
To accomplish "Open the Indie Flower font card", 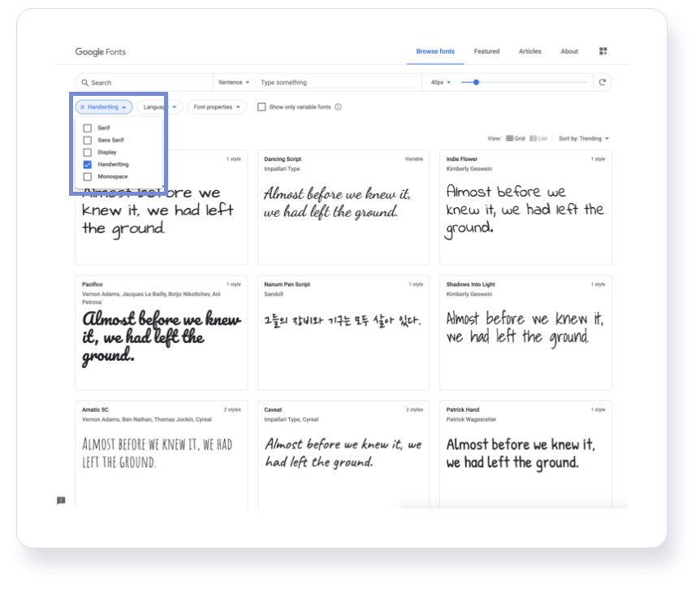I will click(525, 208).
